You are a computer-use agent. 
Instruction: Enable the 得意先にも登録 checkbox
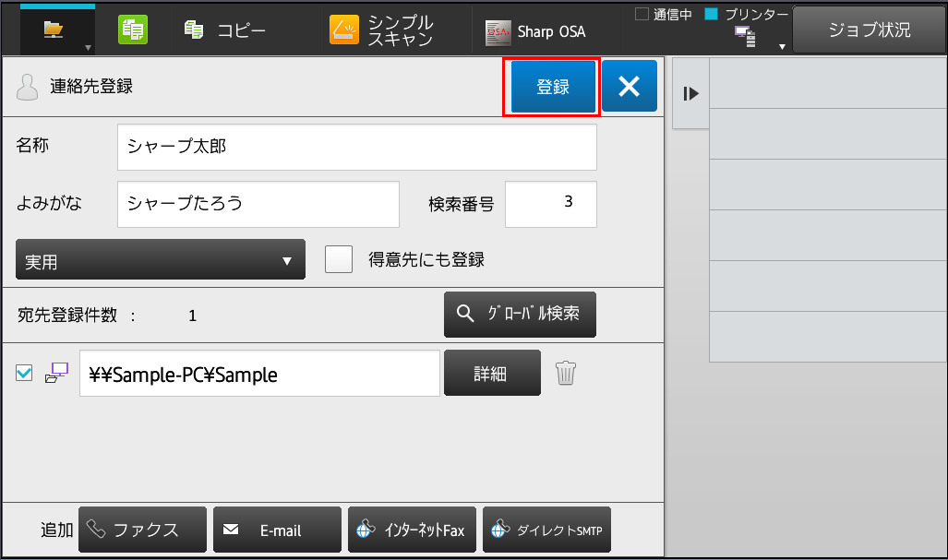click(339, 260)
